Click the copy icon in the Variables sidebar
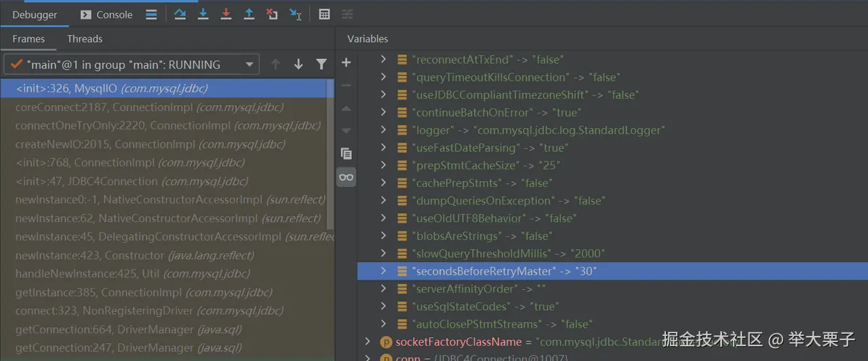This screenshot has width=868, height=361. coord(346,154)
